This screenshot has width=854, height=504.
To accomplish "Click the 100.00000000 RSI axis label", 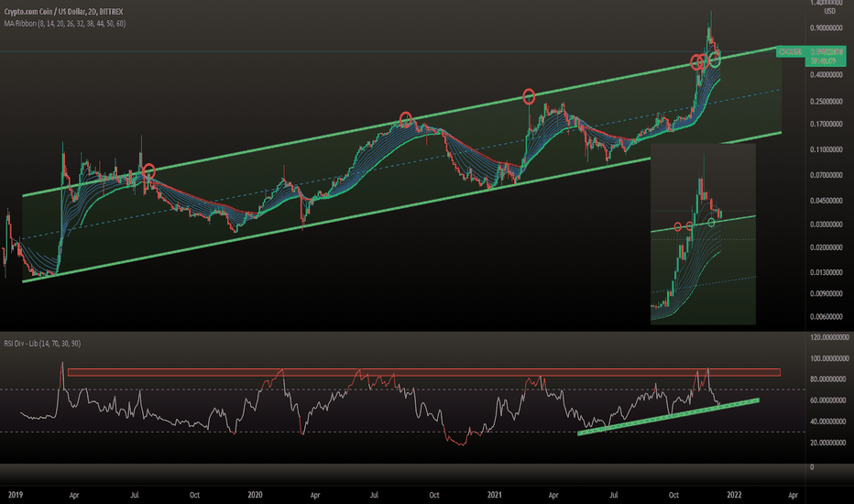I will 829,358.
